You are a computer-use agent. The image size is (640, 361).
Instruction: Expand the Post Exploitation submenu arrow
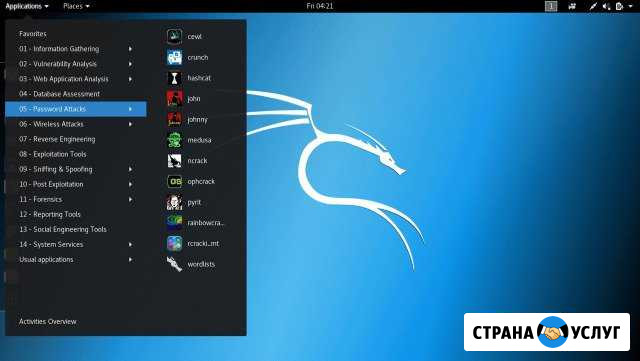[130, 184]
